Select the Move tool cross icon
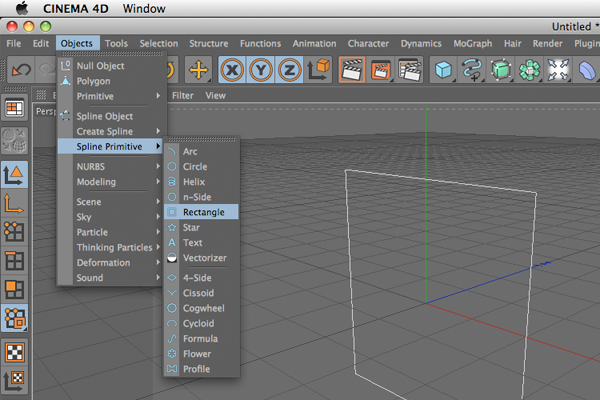Viewport: 600px width, 400px height. point(199,70)
